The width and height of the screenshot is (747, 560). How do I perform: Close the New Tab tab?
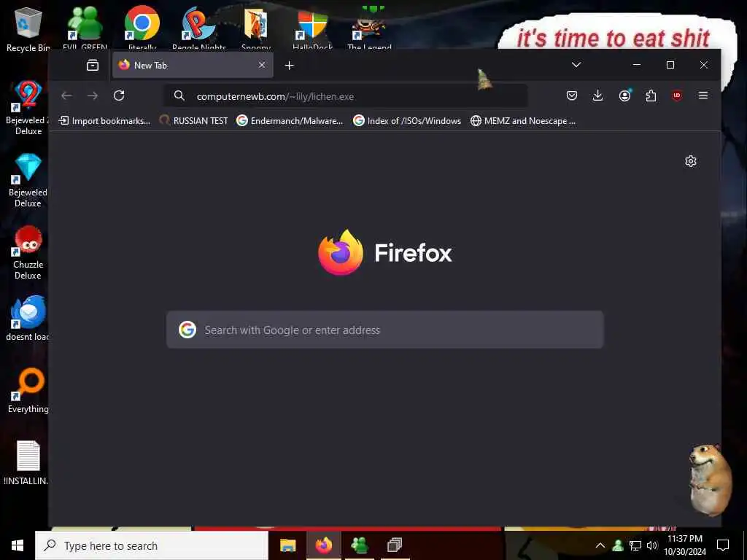[x=262, y=65]
